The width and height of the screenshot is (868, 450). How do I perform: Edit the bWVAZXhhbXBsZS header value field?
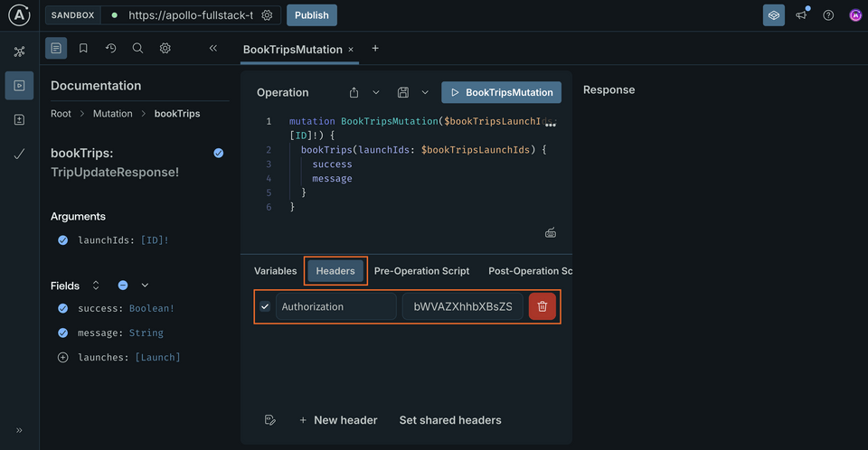pos(463,306)
